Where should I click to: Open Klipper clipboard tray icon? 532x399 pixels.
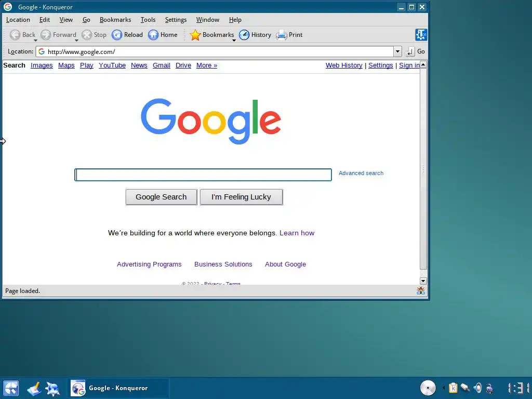point(453,388)
